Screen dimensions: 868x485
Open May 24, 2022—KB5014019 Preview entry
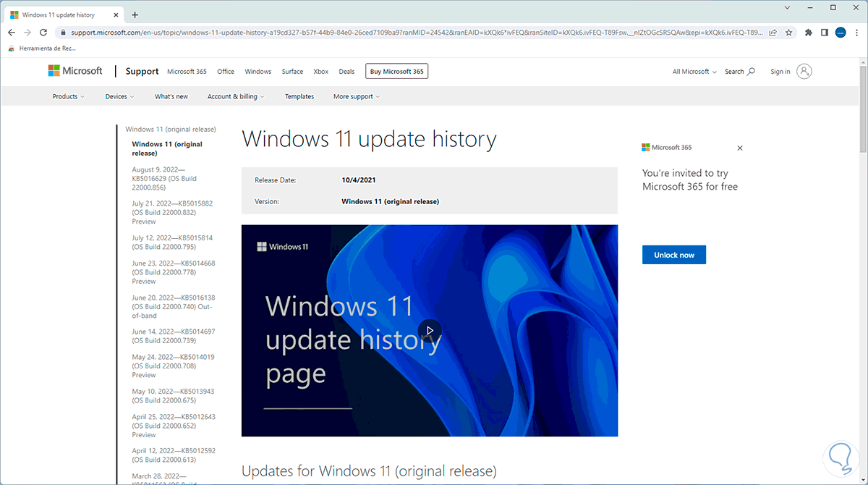point(173,366)
